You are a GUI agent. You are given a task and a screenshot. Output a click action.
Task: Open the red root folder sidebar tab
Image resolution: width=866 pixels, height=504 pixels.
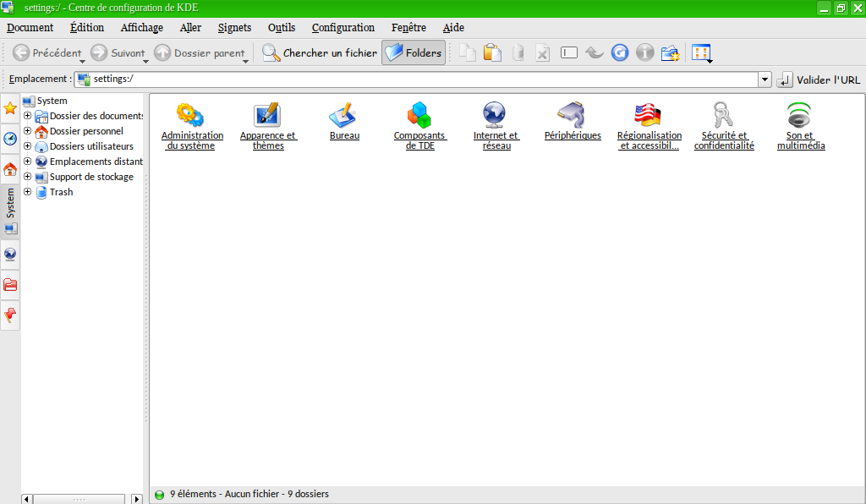pyautogui.click(x=10, y=285)
